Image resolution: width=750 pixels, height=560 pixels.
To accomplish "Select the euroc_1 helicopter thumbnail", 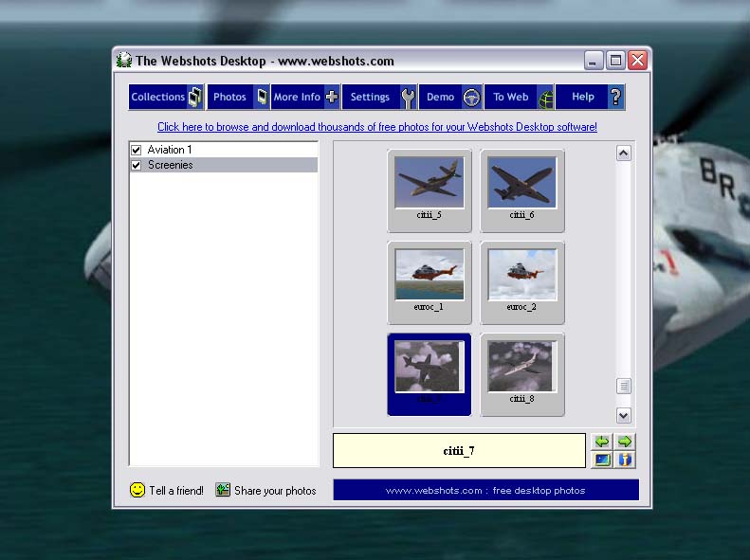I will (x=430, y=276).
